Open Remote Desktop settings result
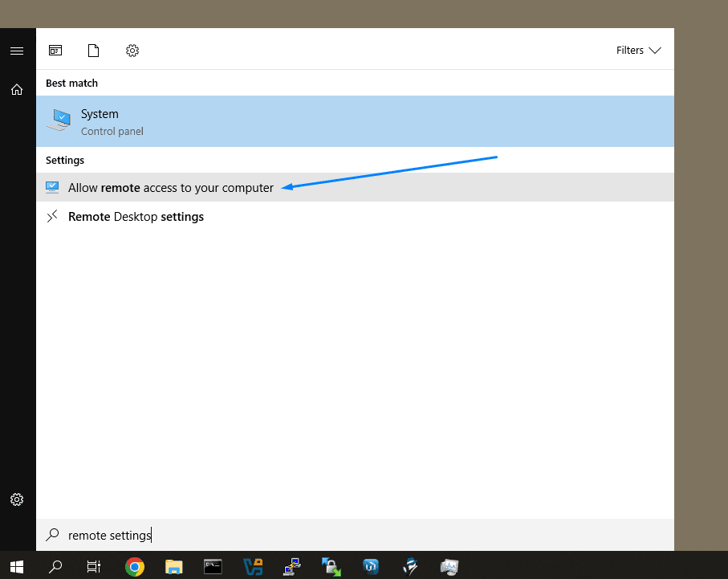Viewport: 728px width, 579px height. 356,217
